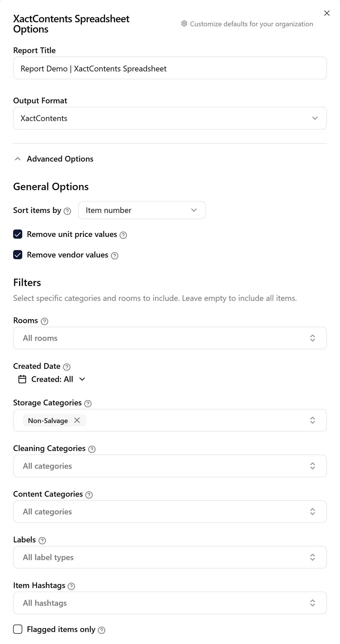Click the calendar icon for Created Date
This screenshot has width=340, height=644.
click(x=22, y=379)
